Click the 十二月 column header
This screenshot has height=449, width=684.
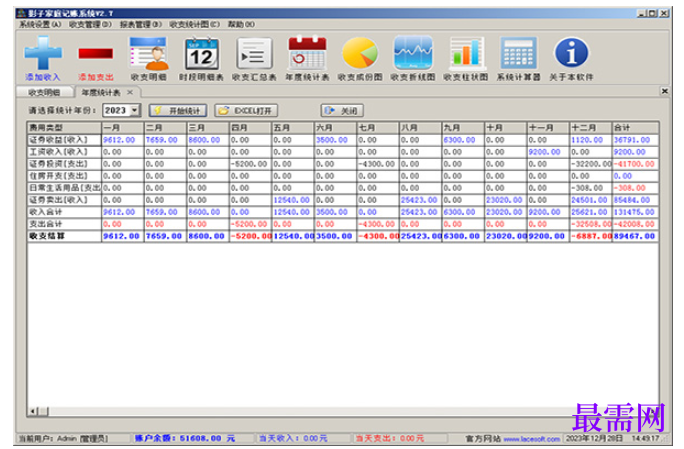(591, 128)
